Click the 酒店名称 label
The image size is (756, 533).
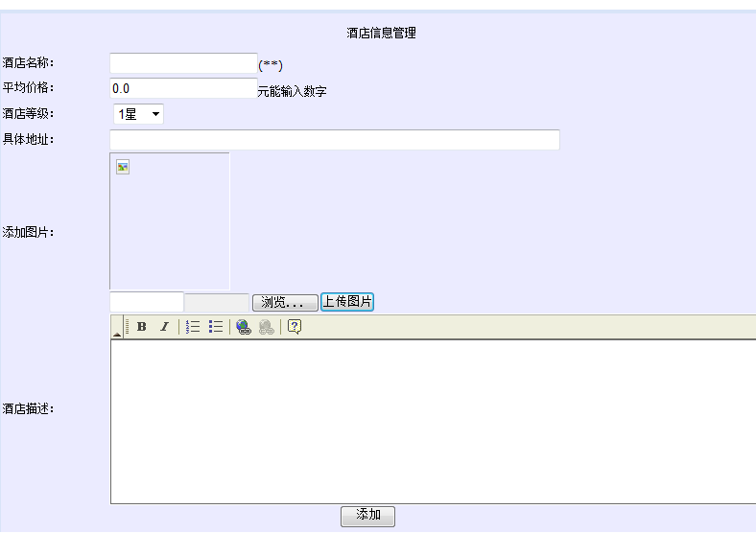pos(28,62)
